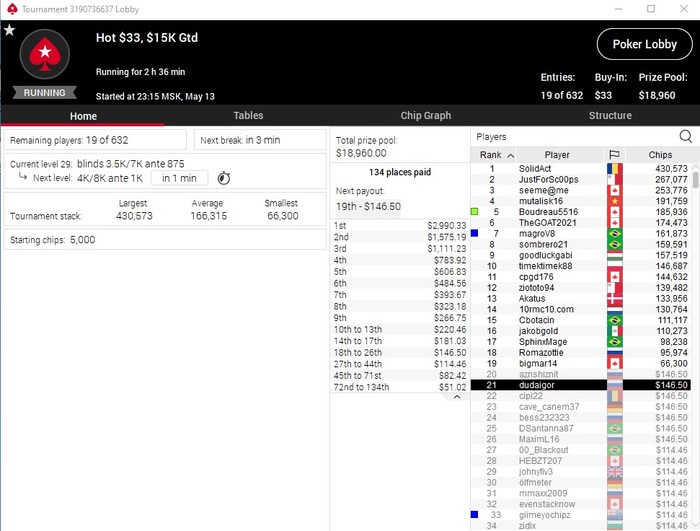Select eliminated player evenstacknow

[x=580, y=504]
